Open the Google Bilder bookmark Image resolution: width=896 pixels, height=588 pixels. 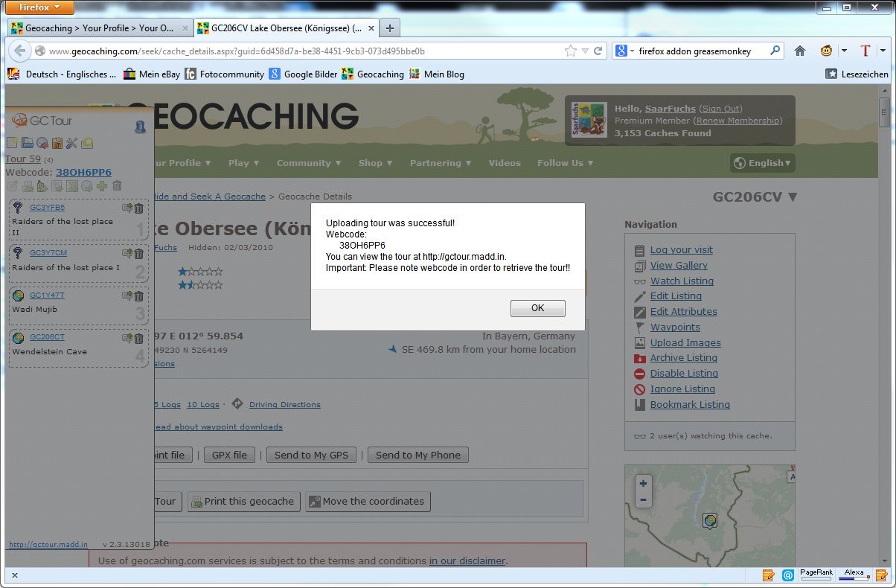point(303,74)
